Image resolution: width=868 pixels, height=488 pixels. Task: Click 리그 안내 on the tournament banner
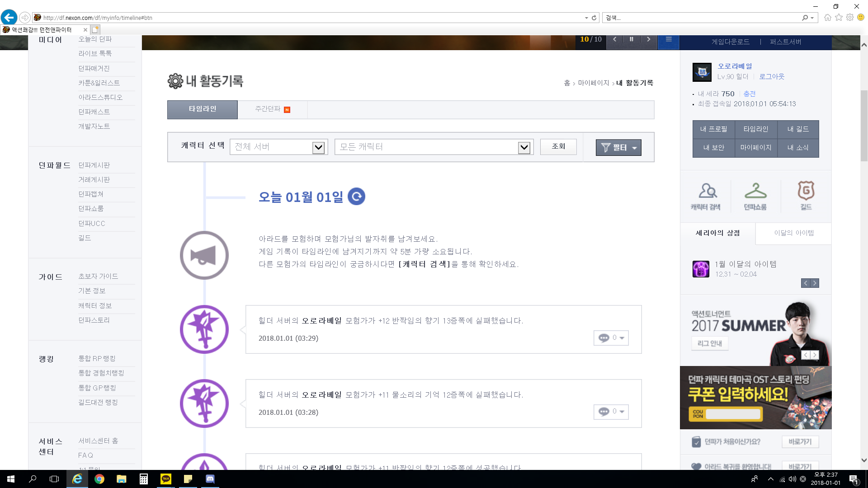coord(710,343)
